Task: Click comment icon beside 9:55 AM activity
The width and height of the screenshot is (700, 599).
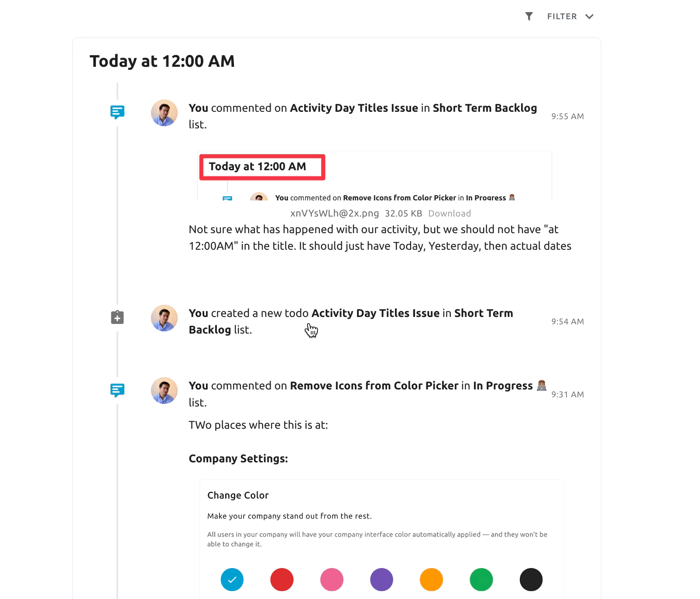Action: 117,112
